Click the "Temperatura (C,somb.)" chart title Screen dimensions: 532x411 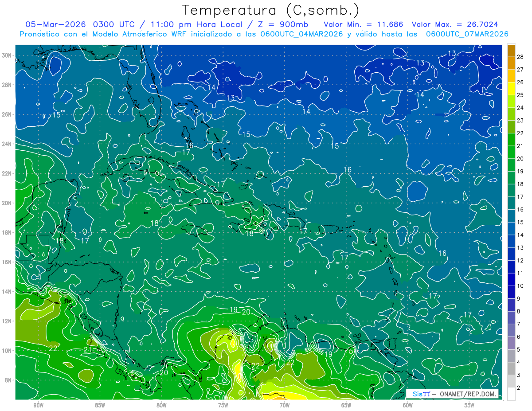(x=271, y=10)
